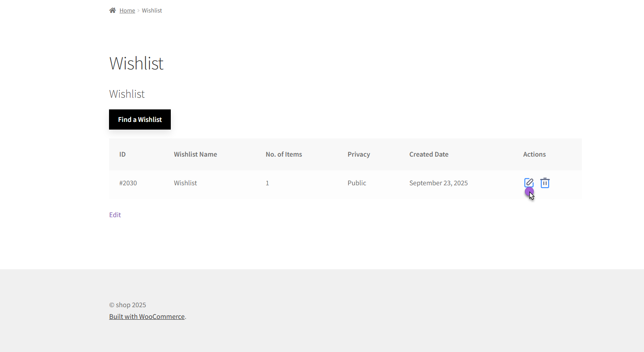The image size is (644, 352).
Task: Click the Privacy column header
Action: pos(359,154)
